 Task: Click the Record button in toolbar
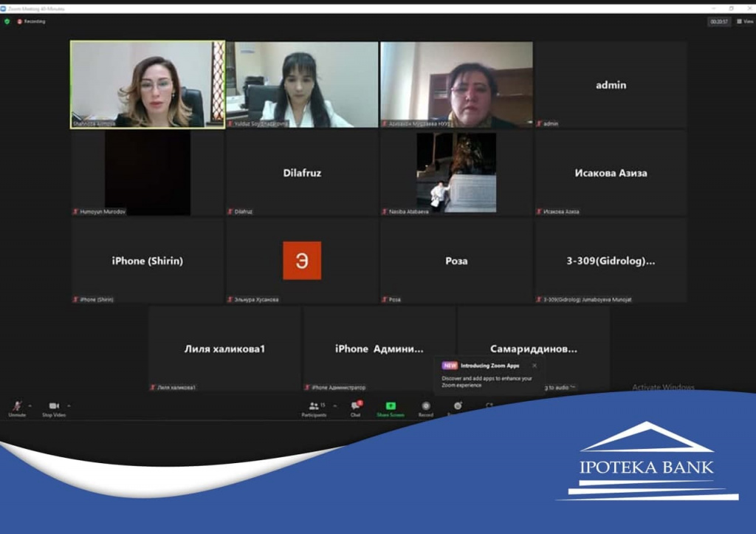[x=426, y=407]
